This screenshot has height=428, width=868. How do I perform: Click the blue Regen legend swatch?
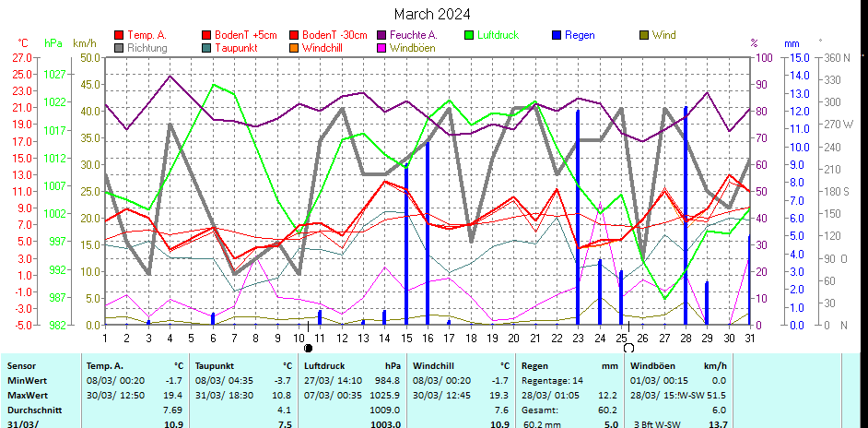(x=557, y=35)
